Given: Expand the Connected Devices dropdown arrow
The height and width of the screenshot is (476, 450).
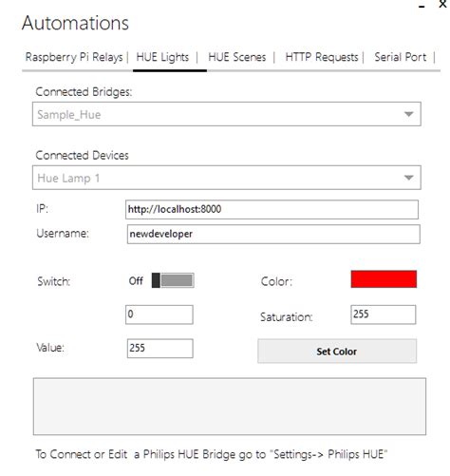Looking at the screenshot, I should (x=409, y=178).
